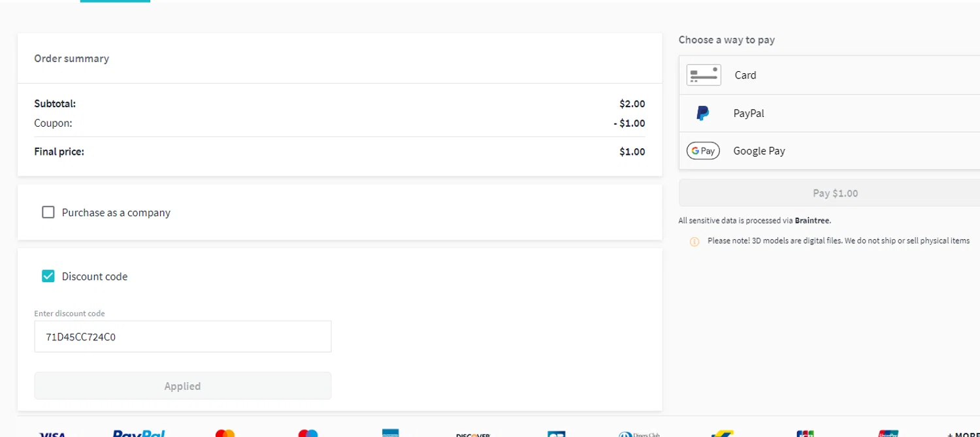This screenshot has height=437, width=980.
Task: Uncheck the Discount code checkbox
Action: tap(48, 276)
